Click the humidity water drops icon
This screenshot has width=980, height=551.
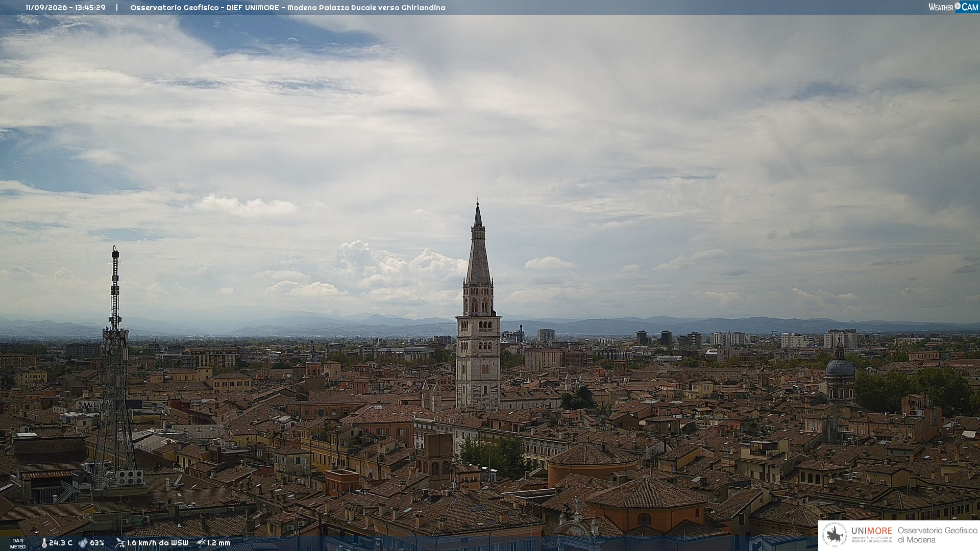click(83, 543)
